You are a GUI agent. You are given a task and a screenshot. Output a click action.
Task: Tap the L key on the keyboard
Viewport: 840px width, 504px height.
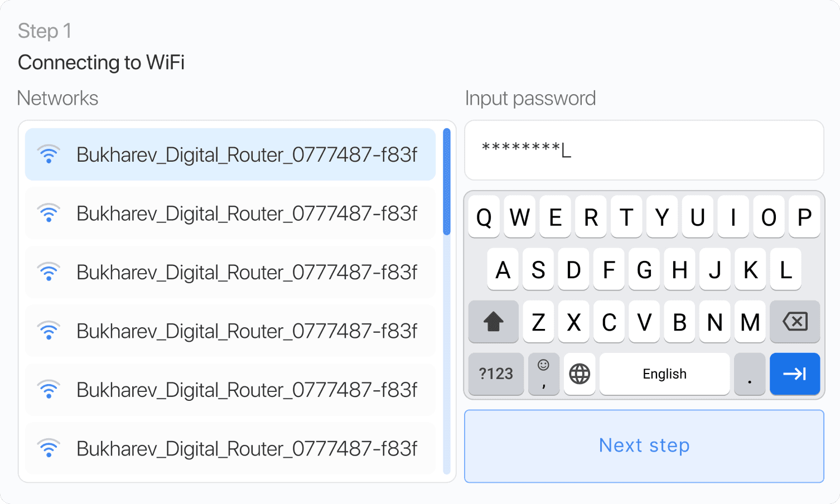click(786, 270)
